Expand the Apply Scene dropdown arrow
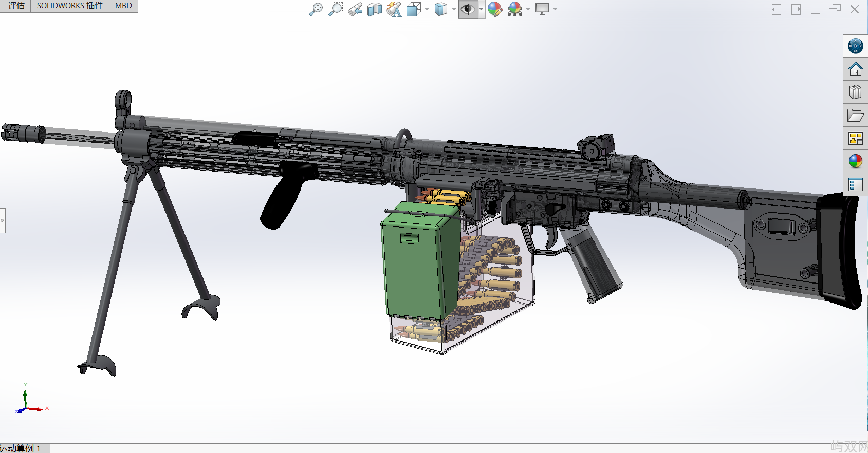This screenshot has height=453, width=868. tap(528, 9)
